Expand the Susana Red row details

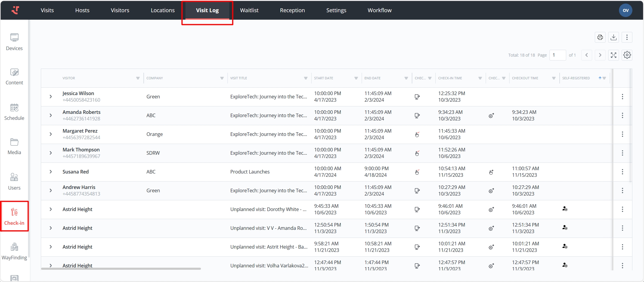coord(51,172)
